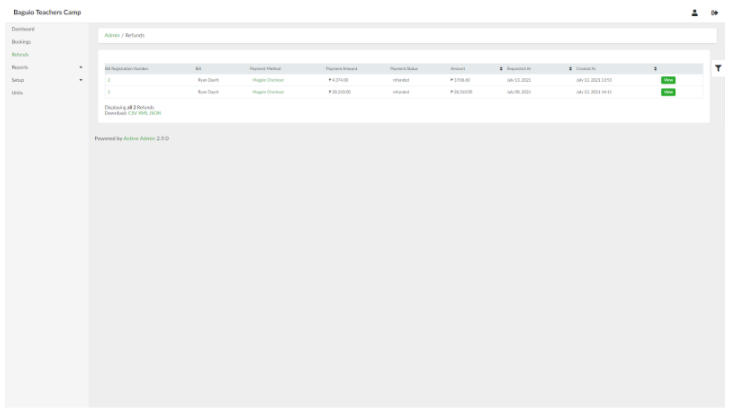Open the user profile icon

[694, 12]
